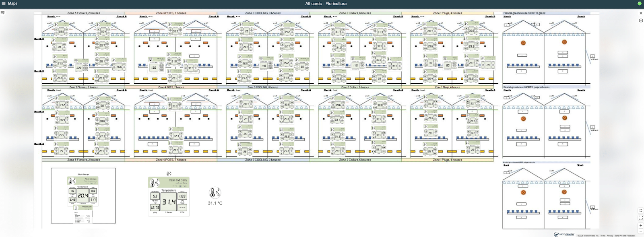Screen dimensions: 644x237
Task: Open the Flask storage sensor card
Action: click(x=83, y=195)
